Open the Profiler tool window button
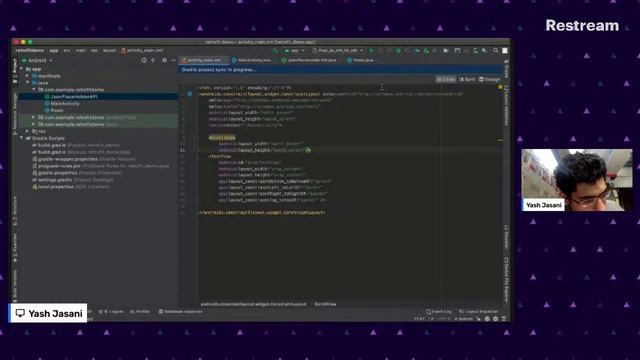 click(x=140, y=311)
